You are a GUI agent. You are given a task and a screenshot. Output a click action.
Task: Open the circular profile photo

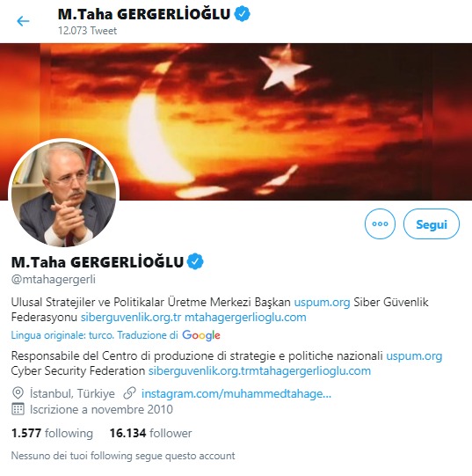(x=63, y=193)
